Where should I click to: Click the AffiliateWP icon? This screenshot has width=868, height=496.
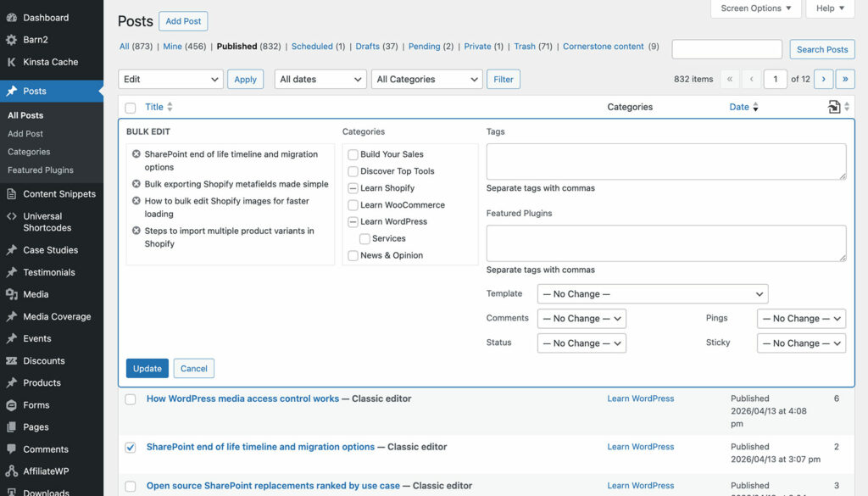pos(12,471)
